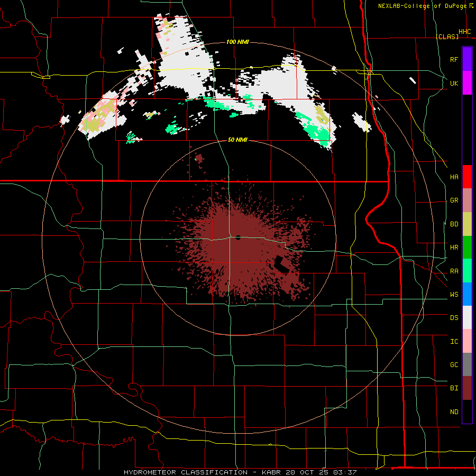
Task: Click the 50 NMI range ring label
Action: pos(237,140)
